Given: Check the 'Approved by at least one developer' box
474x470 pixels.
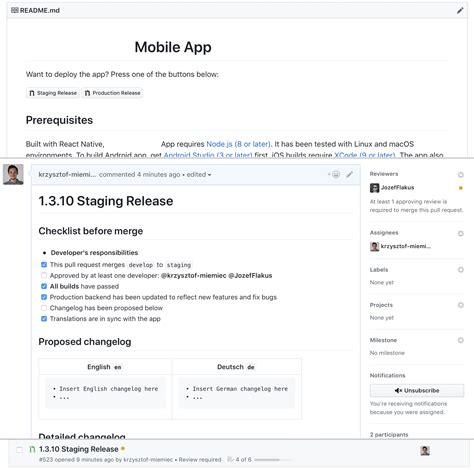Looking at the screenshot, I should tap(44, 275).
